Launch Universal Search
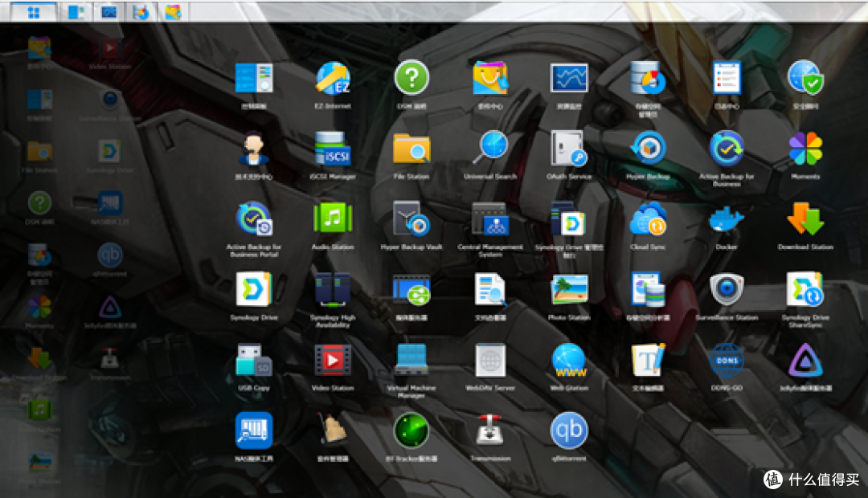The image size is (868, 498). 490,149
